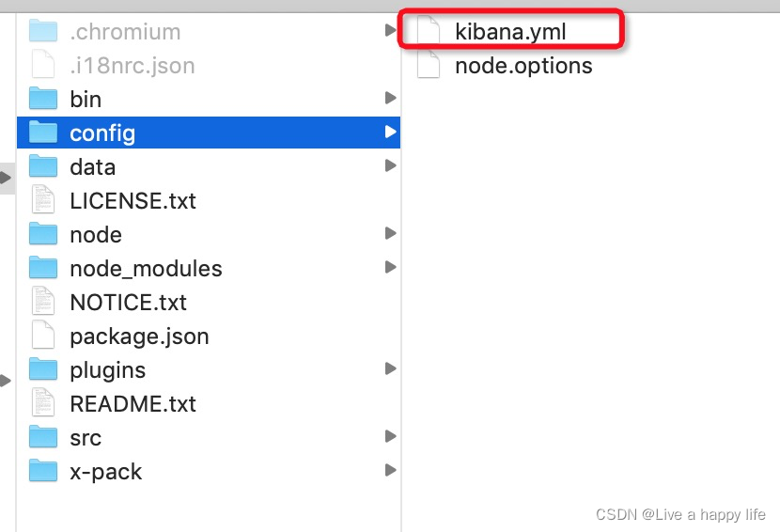
Task: Expand the src folder arrow
Action: click(x=390, y=437)
